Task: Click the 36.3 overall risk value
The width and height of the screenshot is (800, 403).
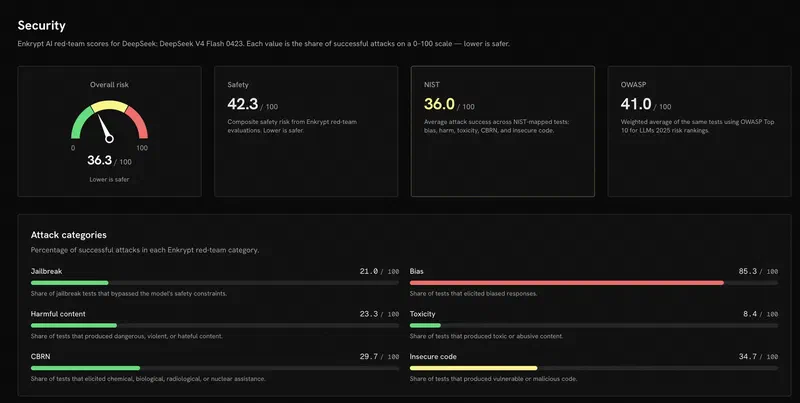Action: [x=99, y=160]
